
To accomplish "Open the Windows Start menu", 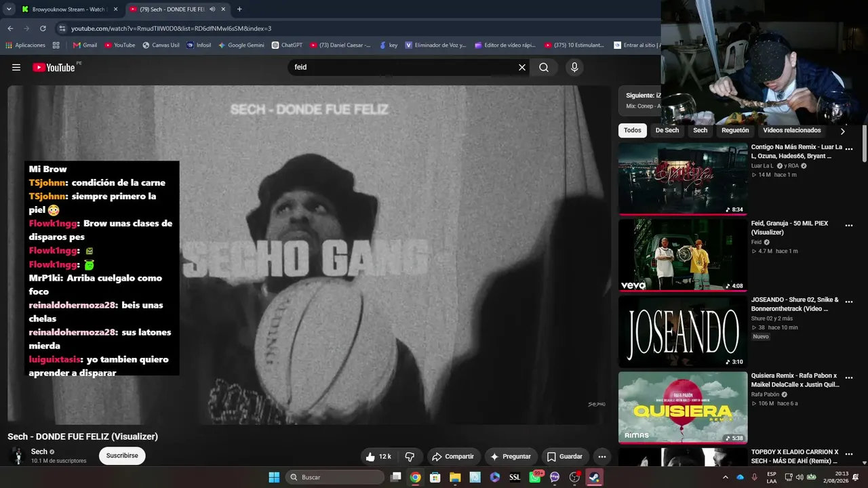I will 274,477.
